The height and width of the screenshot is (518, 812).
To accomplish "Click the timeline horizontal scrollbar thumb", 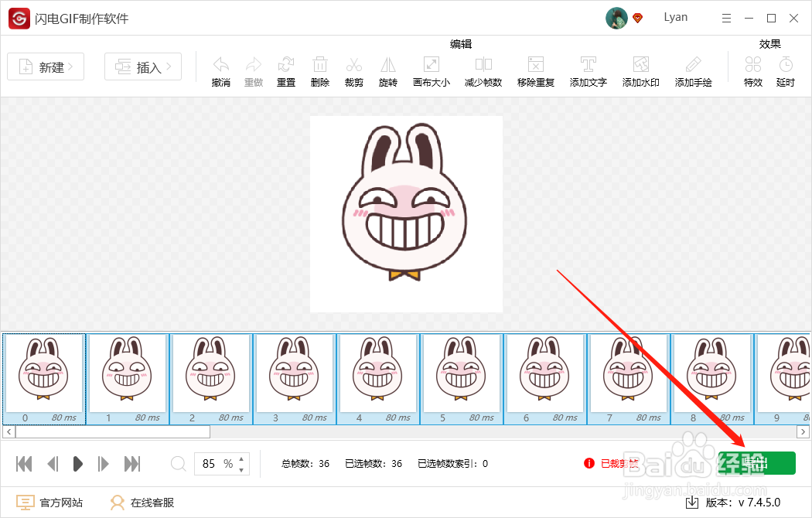I will 113,431.
